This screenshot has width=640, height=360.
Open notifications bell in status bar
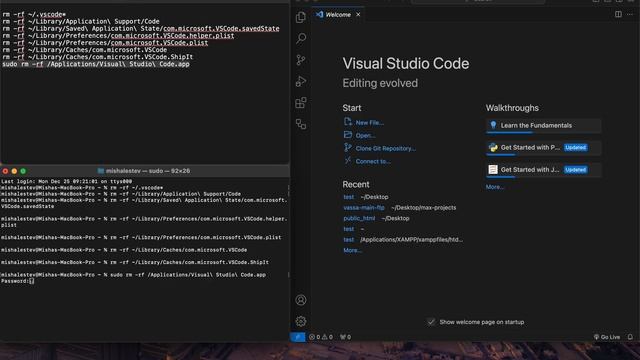pyautogui.click(x=630, y=337)
